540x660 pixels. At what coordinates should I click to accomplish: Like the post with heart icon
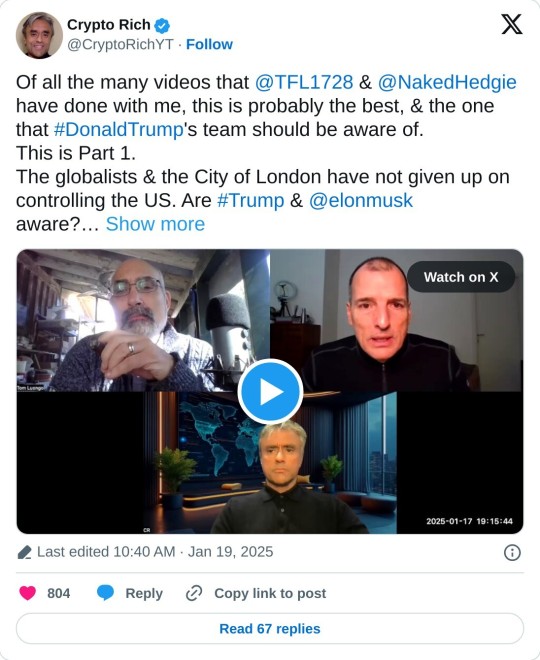pos(28,593)
